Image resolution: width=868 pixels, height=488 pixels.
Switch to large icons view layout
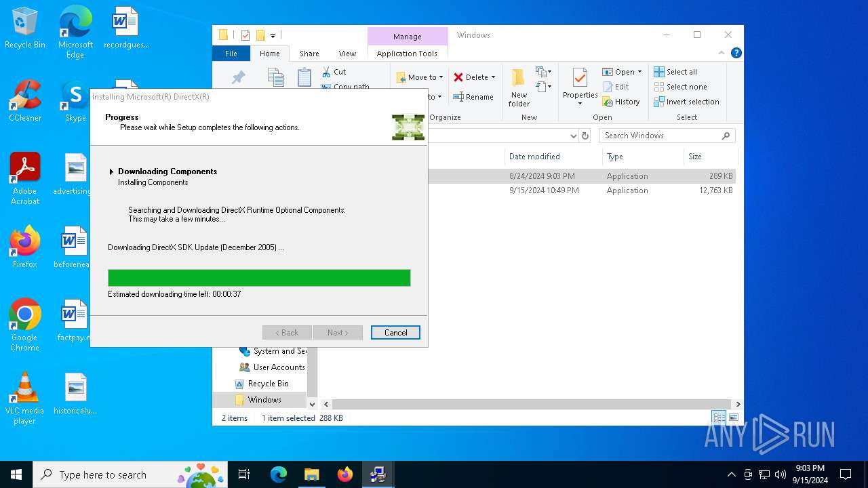[733, 418]
